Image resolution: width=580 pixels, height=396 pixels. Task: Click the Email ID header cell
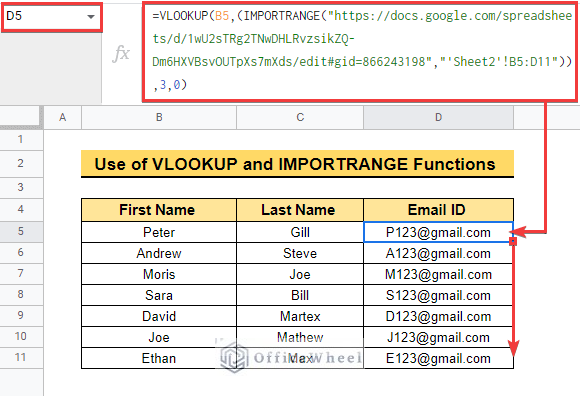point(438,210)
